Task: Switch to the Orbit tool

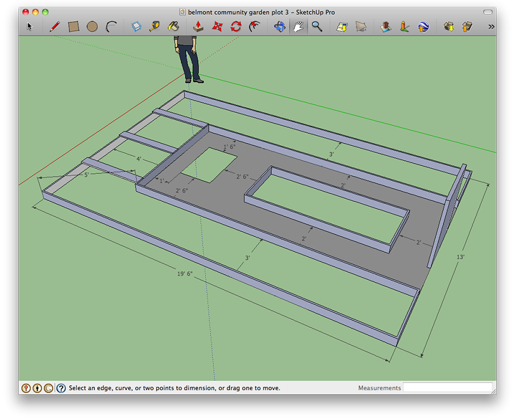Action: point(279,26)
